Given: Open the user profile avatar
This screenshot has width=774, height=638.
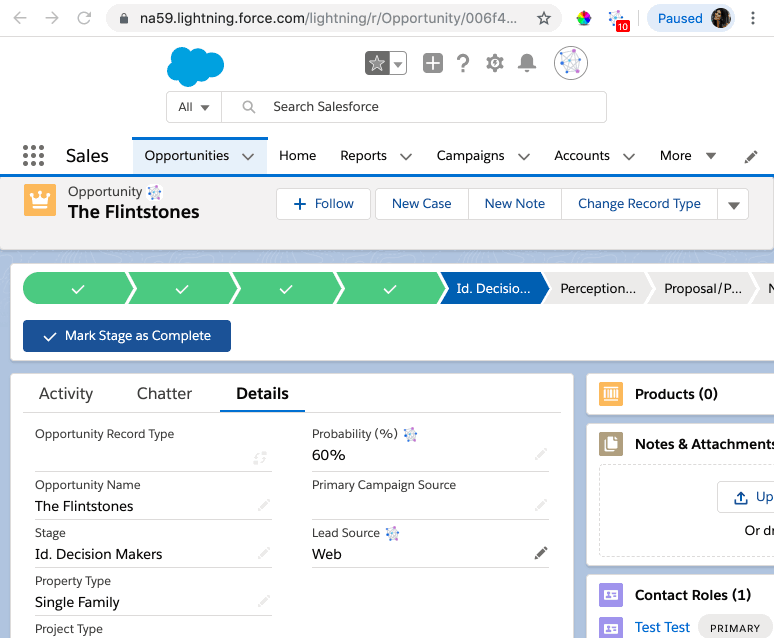Looking at the screenshot, I should (570, 63).
